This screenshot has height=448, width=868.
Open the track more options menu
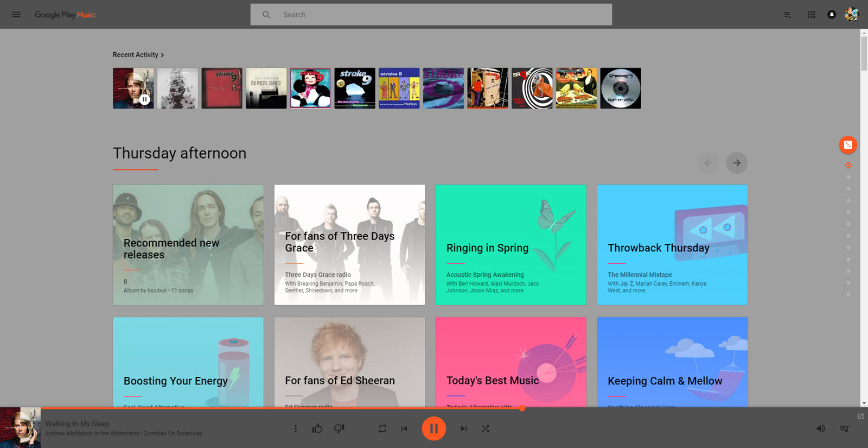coord(295,428)
